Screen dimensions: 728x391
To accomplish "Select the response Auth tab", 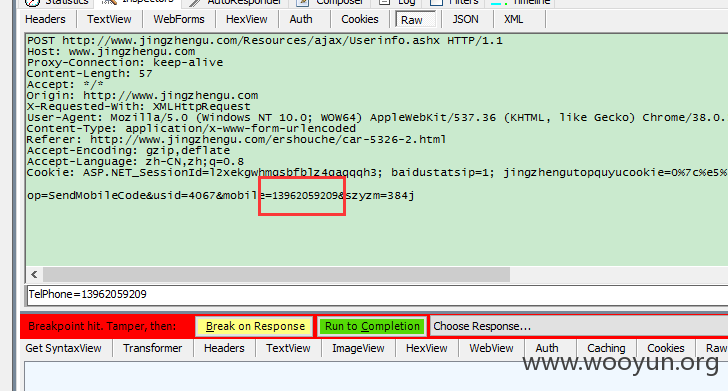I will [x=547, y=348].
